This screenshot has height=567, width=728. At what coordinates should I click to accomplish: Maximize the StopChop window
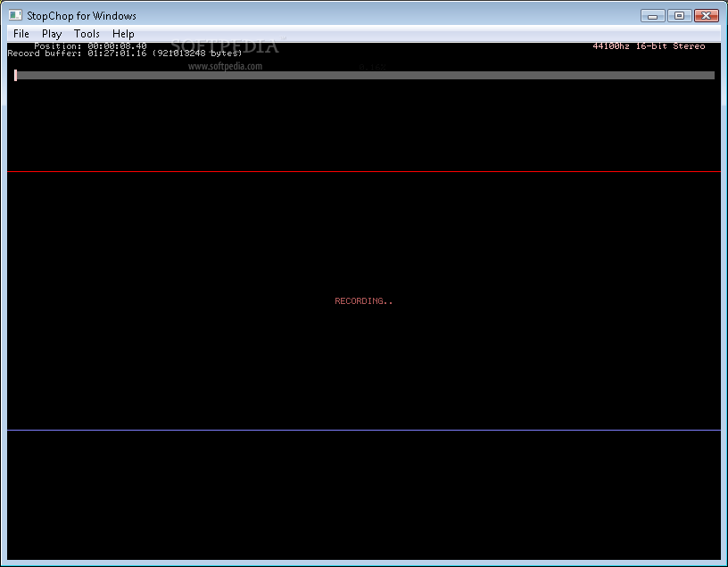point(679,16)
